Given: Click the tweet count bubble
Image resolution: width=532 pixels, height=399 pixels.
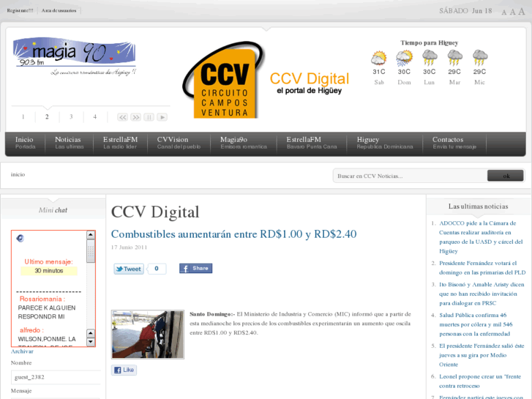Looking at the screenshot, I should (x=157, y=269).
